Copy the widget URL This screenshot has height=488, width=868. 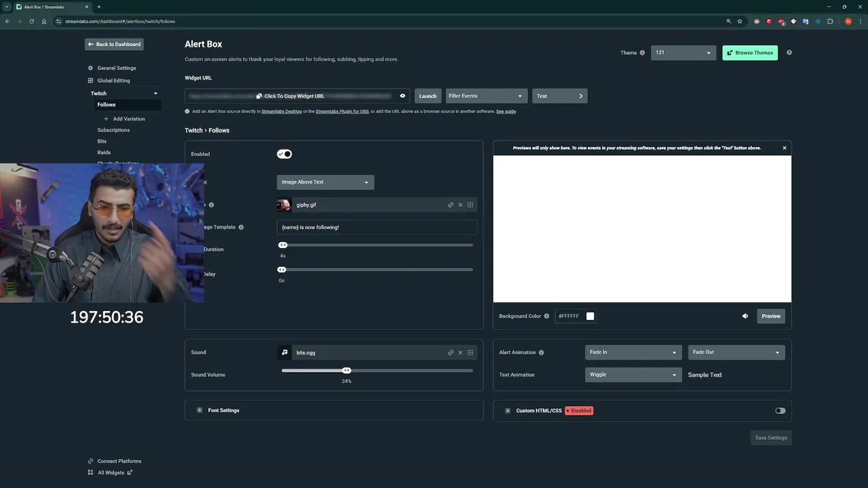[x=290, y=96]
